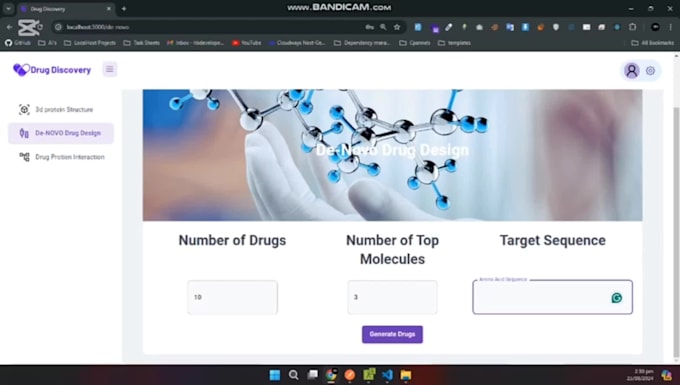Open the Github bookmark
This screenshot has height=385, width=680.
click(17, 43)
